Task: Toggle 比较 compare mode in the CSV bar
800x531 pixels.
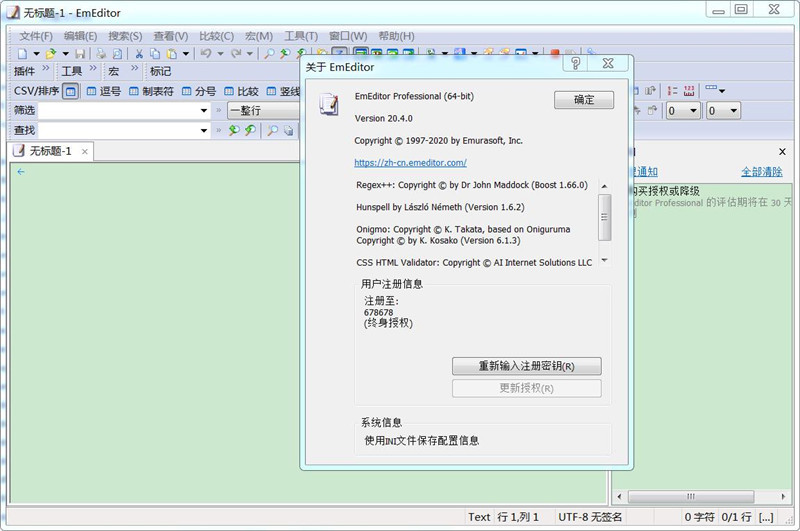Action: [241, 91]
